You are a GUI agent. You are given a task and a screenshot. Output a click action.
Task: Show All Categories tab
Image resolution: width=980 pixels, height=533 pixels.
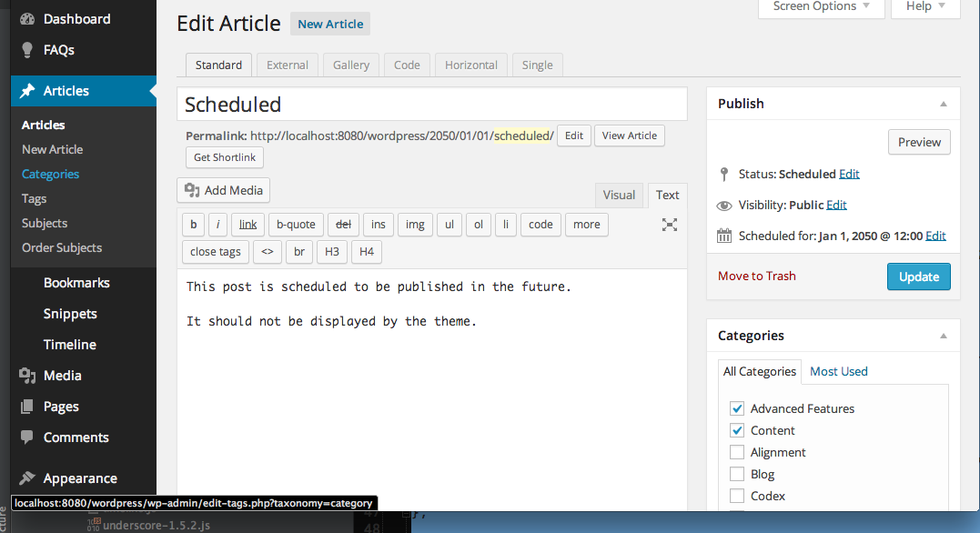[760, 372]
